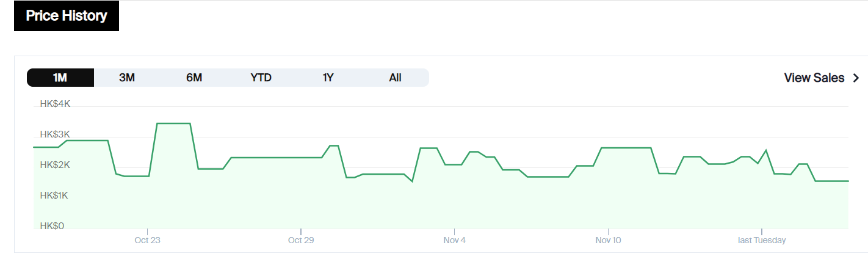The height and width of the screenshot is (256, 868).
Task: Click the last Tuesday axis label
Action: click(x=762, y=241)
